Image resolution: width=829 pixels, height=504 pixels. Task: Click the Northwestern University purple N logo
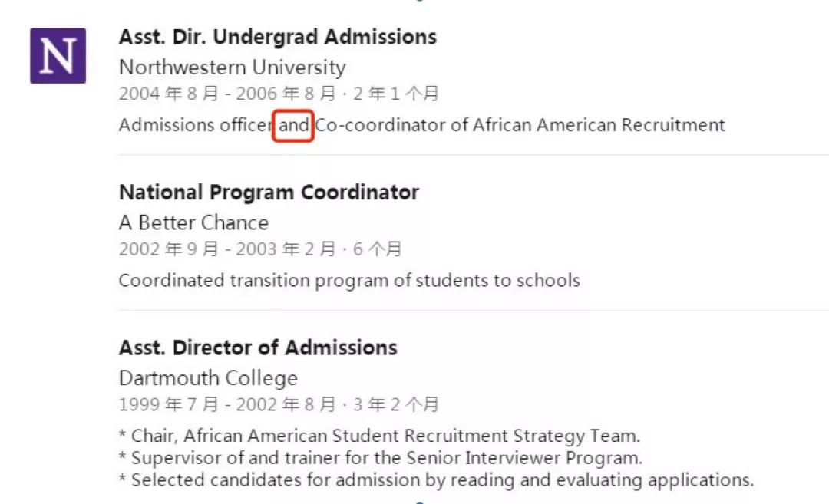point(58,55)
